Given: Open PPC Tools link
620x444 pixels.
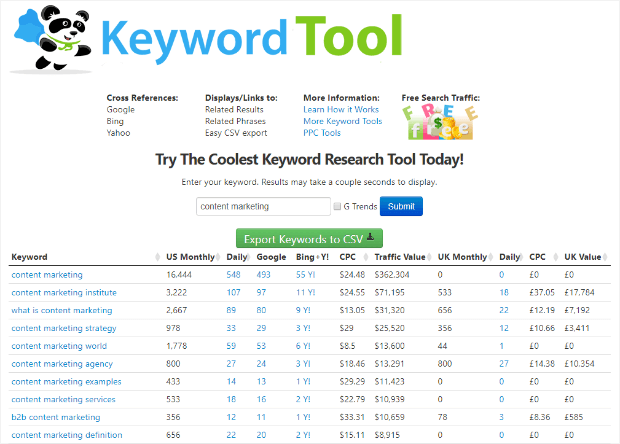Looking at the screenshot, I should [x=322, y=133].
